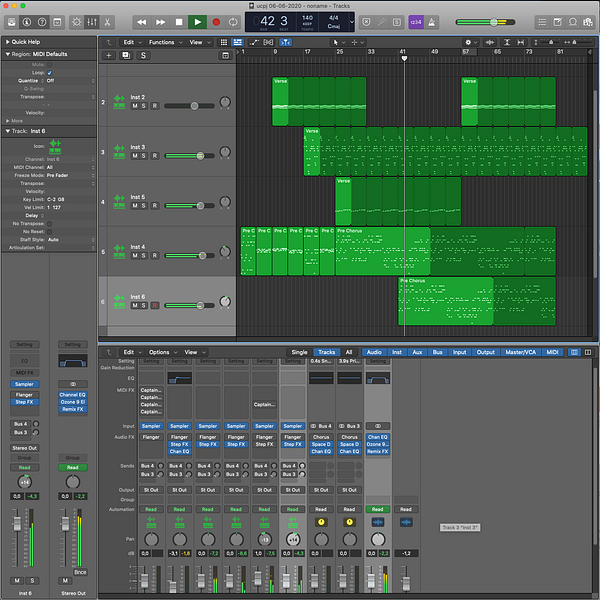Click the add track plus button
Screen dimensions: 600x600
click(109, 55)
